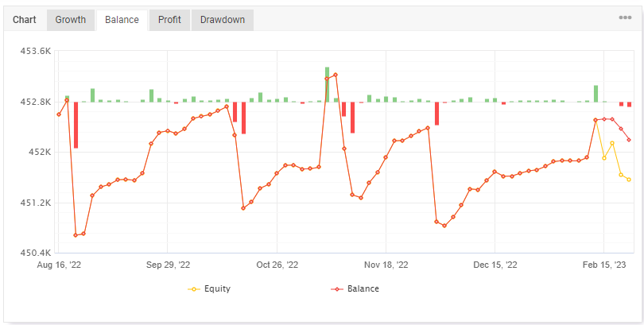Click the 452.8K y-axis label
Image resolution: width=644 pixels, height=325 pixels.
36,102
